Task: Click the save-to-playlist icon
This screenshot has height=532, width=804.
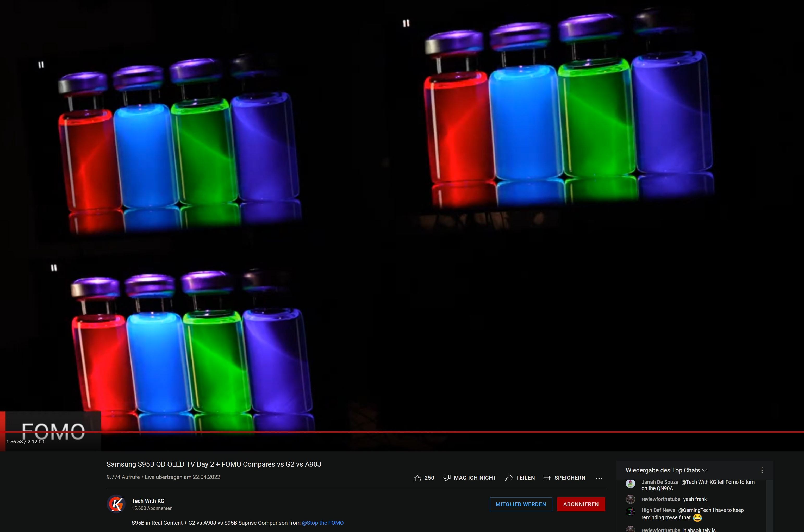Action: tap(547, 478)
